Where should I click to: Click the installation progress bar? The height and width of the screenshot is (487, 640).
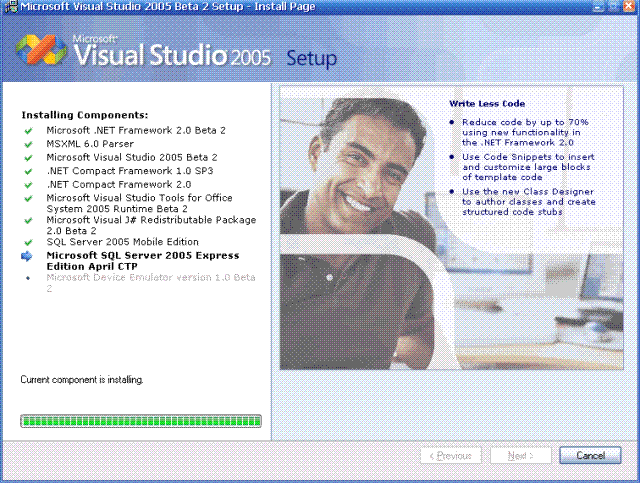(141, 421)
